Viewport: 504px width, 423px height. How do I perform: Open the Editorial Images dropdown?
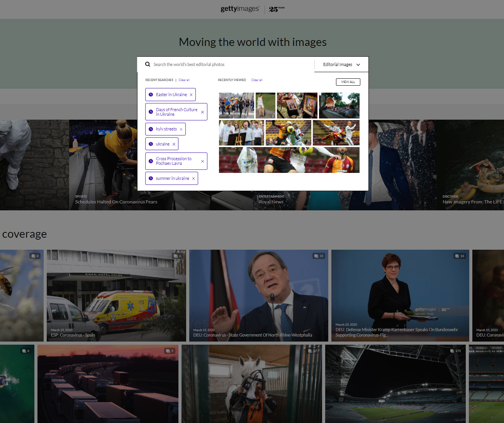[341, 64]
